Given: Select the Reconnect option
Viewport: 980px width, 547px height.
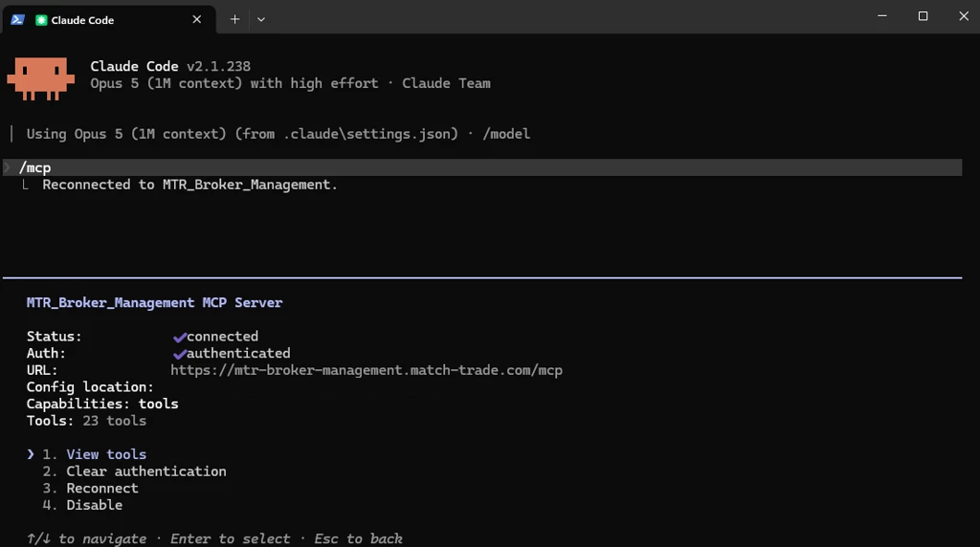Looking at the screenshot, I should coord(102,489).
